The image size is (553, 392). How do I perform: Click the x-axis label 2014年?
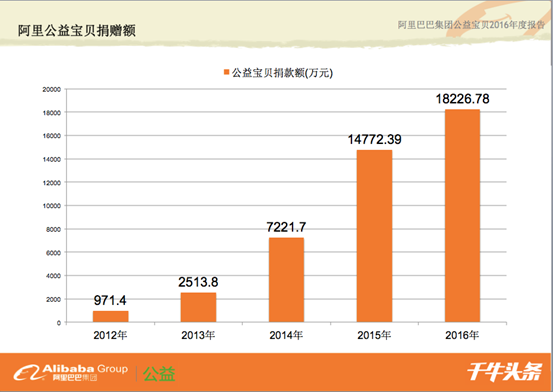(x=286, y=335)
